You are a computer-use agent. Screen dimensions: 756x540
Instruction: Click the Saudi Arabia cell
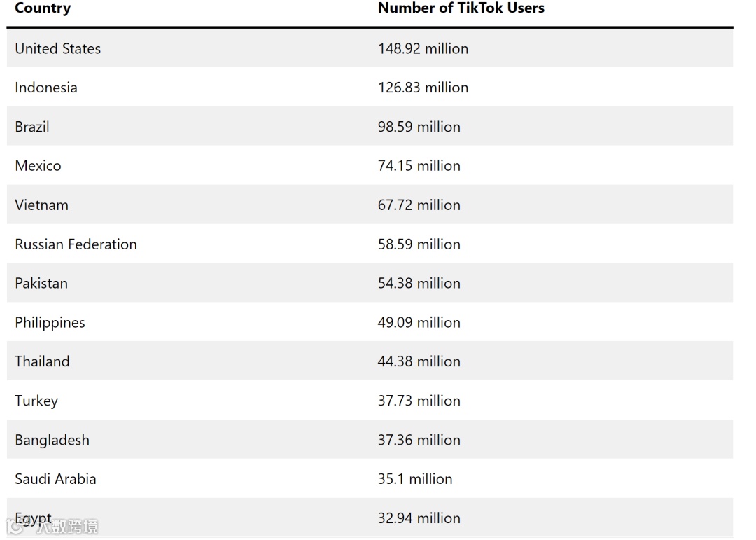pos(55,479)
